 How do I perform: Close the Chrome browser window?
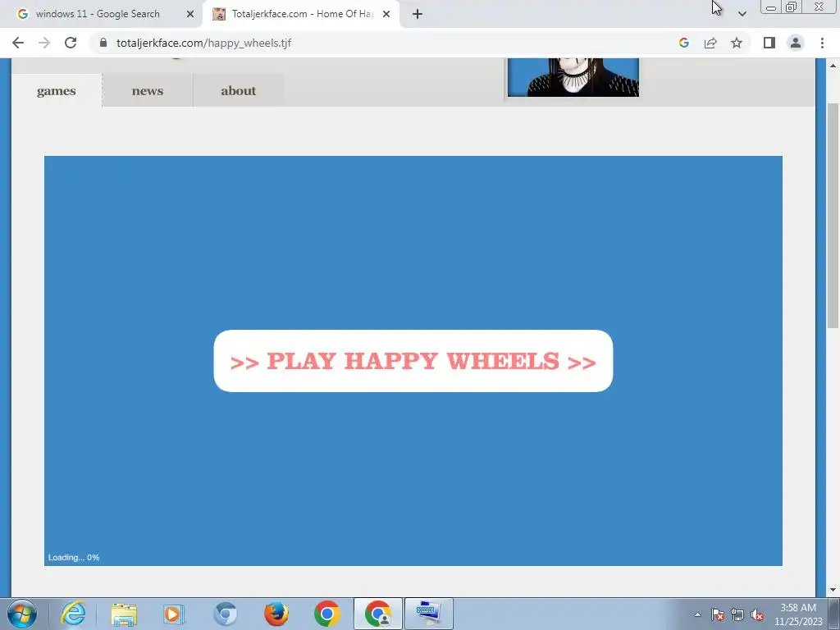(x=819, y=7)
